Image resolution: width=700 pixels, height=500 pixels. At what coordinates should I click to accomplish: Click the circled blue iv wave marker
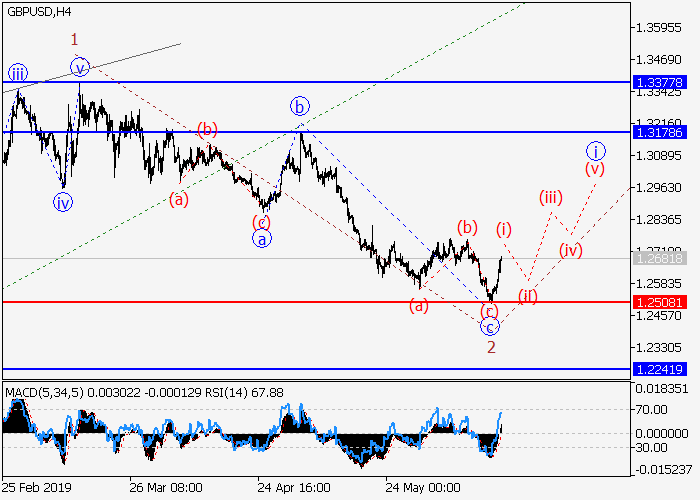(63, 202)
